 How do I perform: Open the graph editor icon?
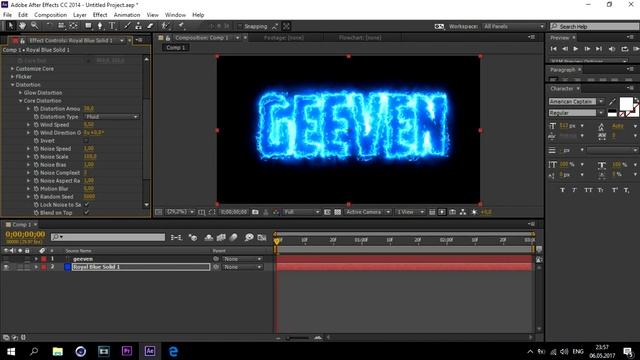pyautogui.click(x=262, y=237)
